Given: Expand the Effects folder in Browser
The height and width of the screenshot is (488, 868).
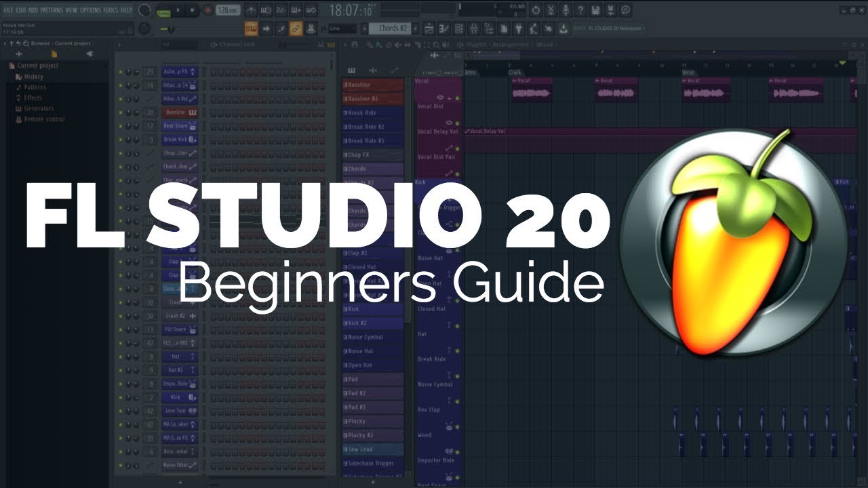Looking at the screenshot, I should tap(28, 98).
